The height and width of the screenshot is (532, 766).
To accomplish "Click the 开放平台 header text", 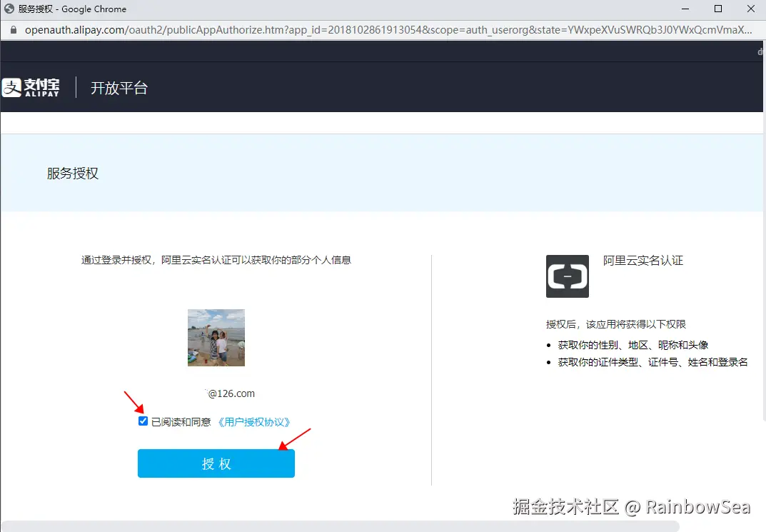I will click(x=119, y=88).
